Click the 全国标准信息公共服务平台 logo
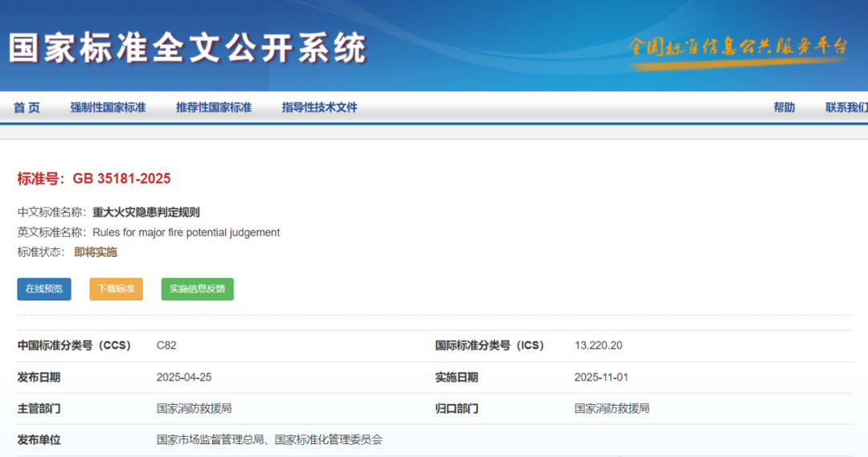Viewport: 868px width, 457px height. pyautogui.click(x=737, y=47)
